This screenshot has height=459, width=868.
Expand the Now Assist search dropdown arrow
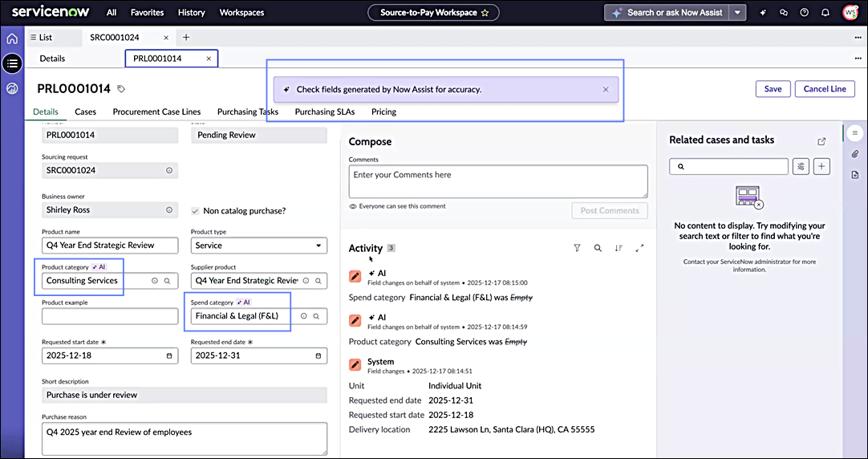(x=737, y=12)
